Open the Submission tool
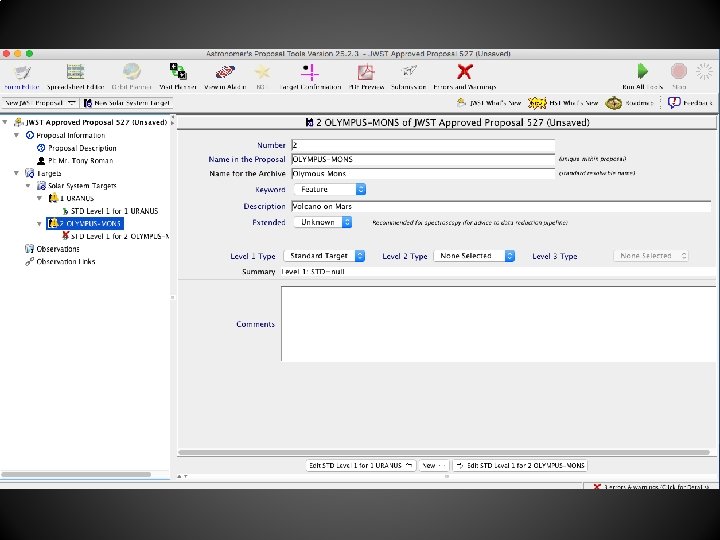Image resolution: width=720 pixels, height=540 pixels. point(409,77)
